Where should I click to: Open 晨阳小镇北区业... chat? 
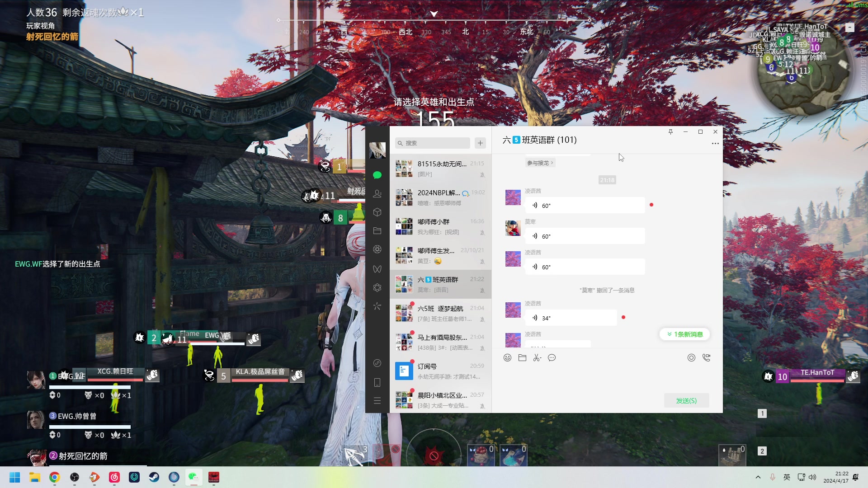click(440, 400)
